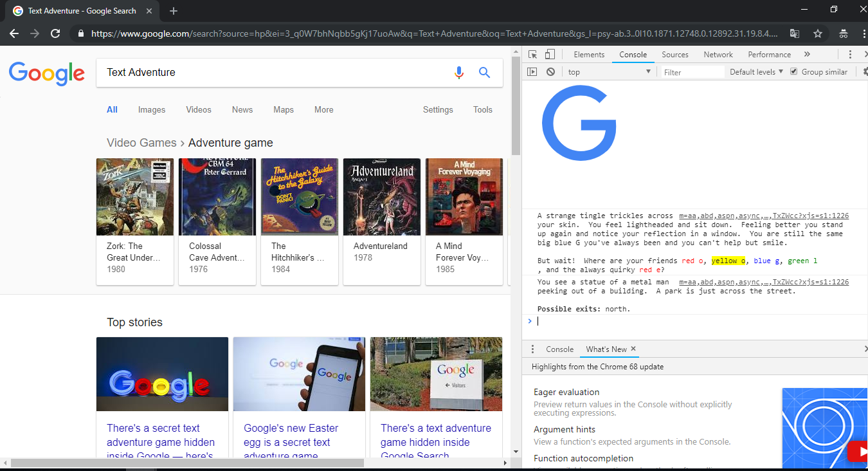Click the YouTube play icon in What's New
868x471 pixels.
(x=857, y=452)
